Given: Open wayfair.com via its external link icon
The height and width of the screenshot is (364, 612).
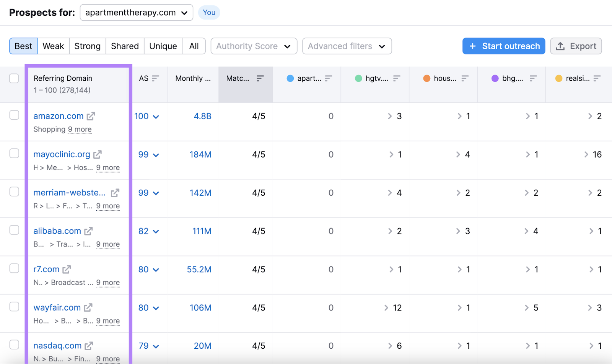Looking at the screenshot, I should (x=89, y=307).
